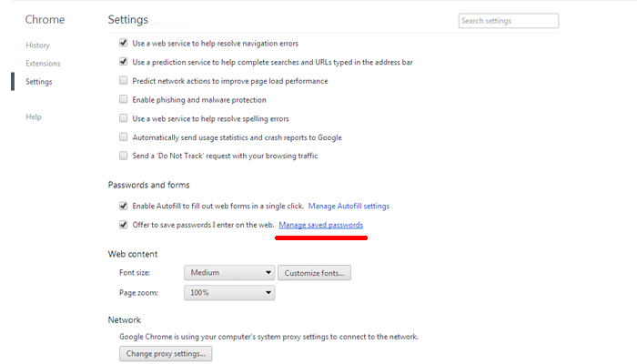637x364 pixels.
Task: Click the system proxy settings description text
Action: pos(268,337)
